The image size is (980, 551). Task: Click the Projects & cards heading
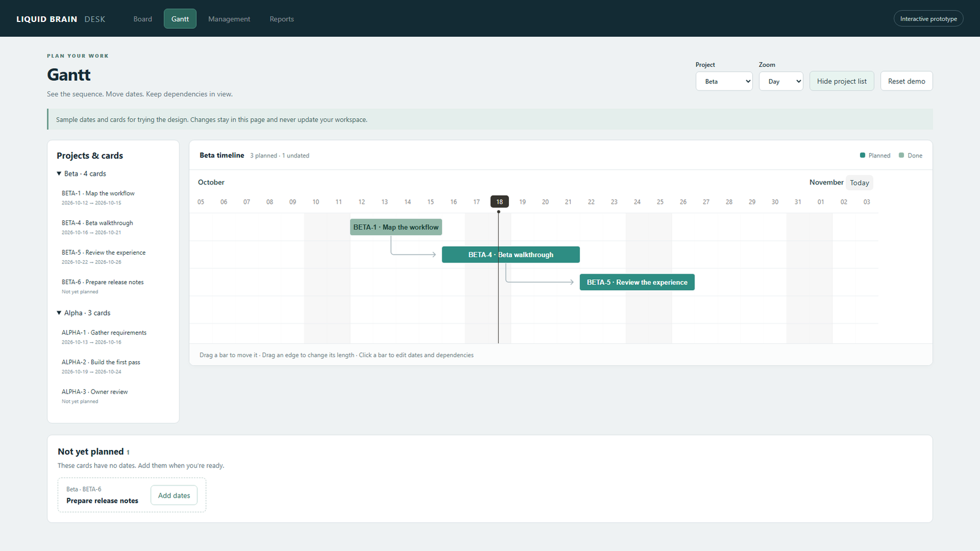tap(90, 156)
